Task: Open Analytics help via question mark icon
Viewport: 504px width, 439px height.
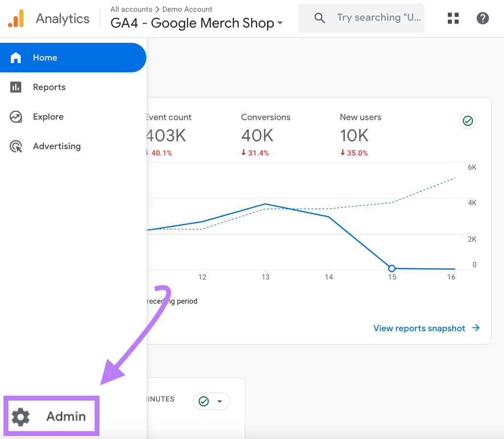Action: click(x=482, y=18)
